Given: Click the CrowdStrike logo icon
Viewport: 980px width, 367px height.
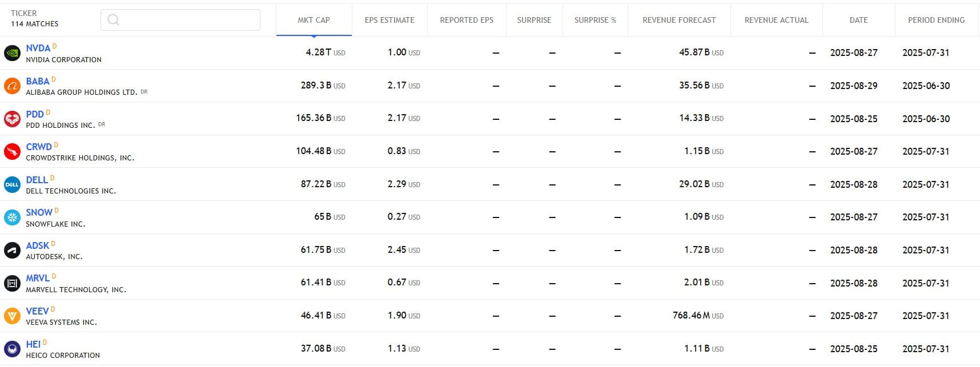Looking at the screenshot, I should [12, 152].
